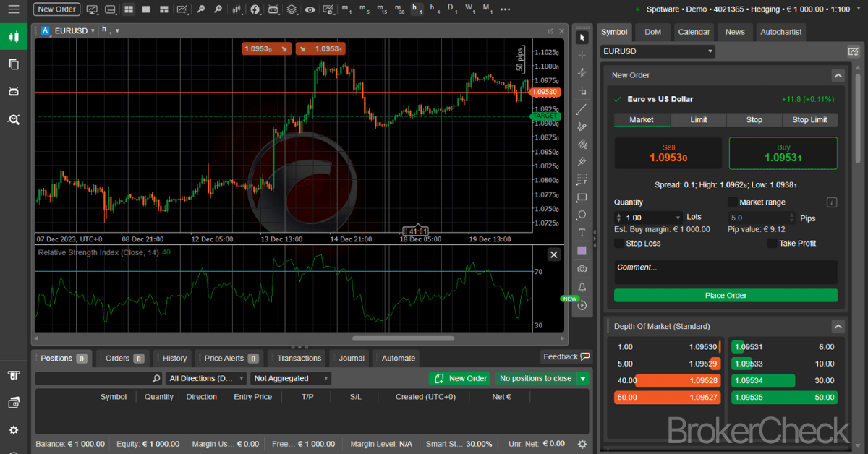Switch chart to W1 timeframe
868x454 pixels.
pyautogui.click(x=469, y=9)
